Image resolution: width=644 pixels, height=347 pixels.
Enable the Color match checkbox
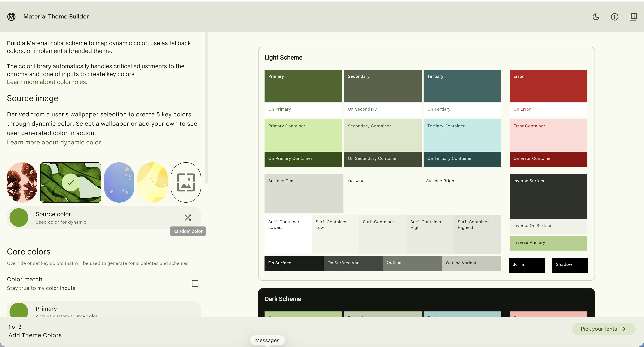tap(195, 284)
